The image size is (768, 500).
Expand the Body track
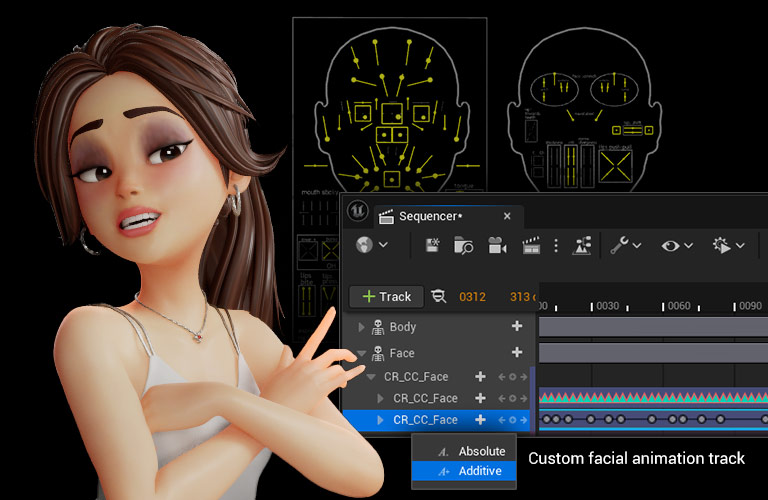point(362,327)
